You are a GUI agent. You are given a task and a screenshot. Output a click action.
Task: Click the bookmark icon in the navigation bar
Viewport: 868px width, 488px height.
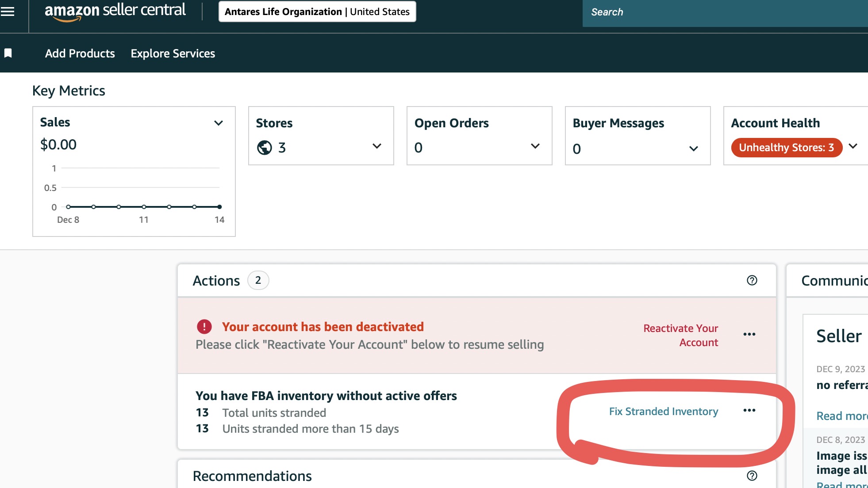tap(8, 53)
